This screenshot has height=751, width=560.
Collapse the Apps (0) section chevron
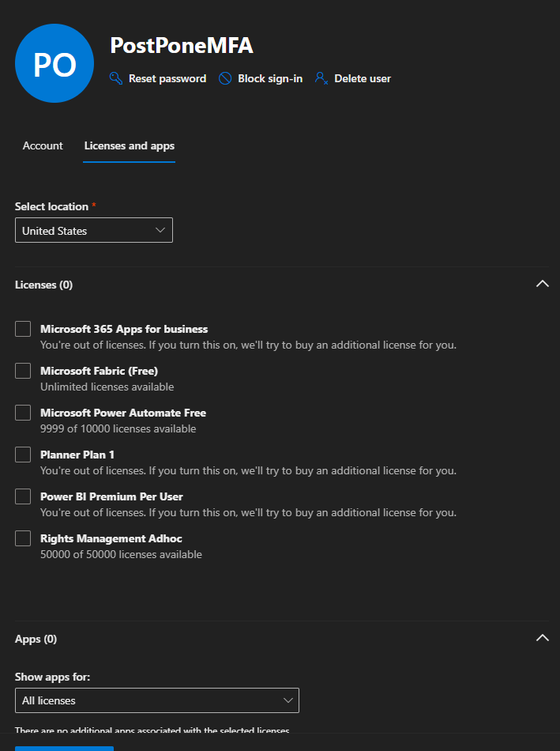[543, 638]
